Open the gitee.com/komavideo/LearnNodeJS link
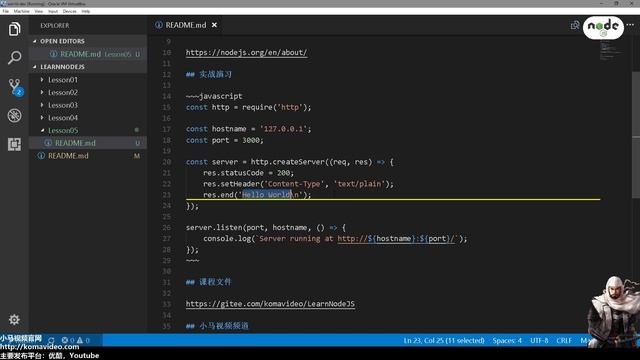Screen dimensions: 640x360 point(270,304)
